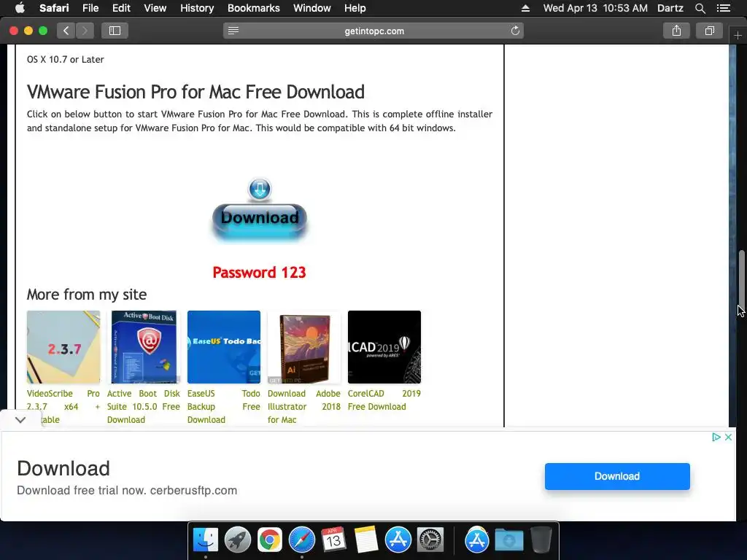Follow the Download Adobe Illustrator 2018 link
The image size is (747, 560).
point(304,406)
